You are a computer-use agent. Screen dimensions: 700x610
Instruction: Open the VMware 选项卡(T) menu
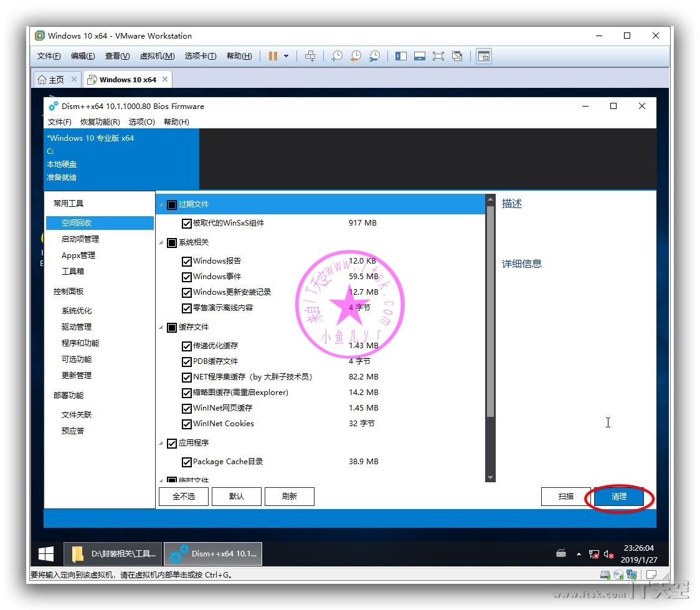tap(201, 56)
